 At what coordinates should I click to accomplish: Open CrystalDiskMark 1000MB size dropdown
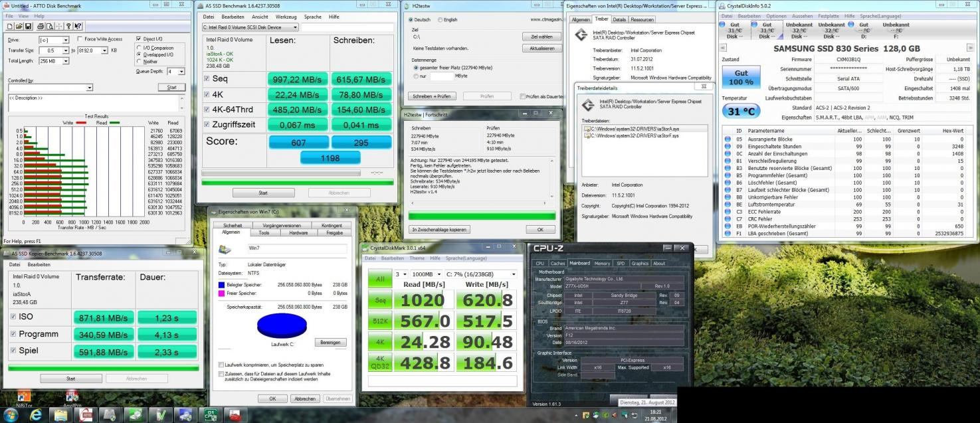tap(426, 274)
